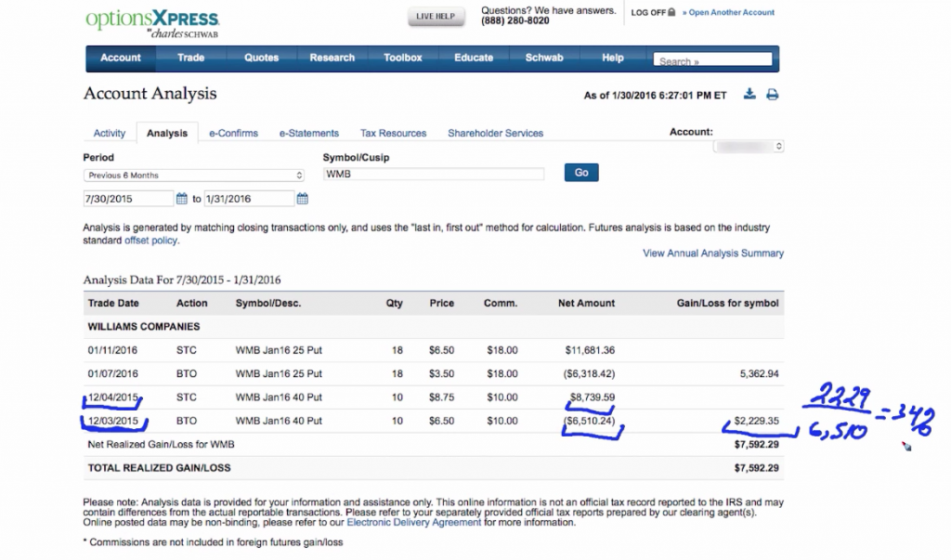Viewport: 951px width, 560px height.
Task: Click View Annual Analysis Summary link
Action: tap(713, 253)
